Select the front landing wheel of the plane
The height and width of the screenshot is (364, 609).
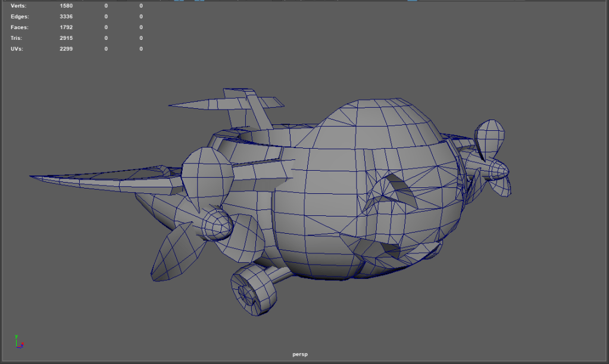pyautogui.click(x=253, y=290)
